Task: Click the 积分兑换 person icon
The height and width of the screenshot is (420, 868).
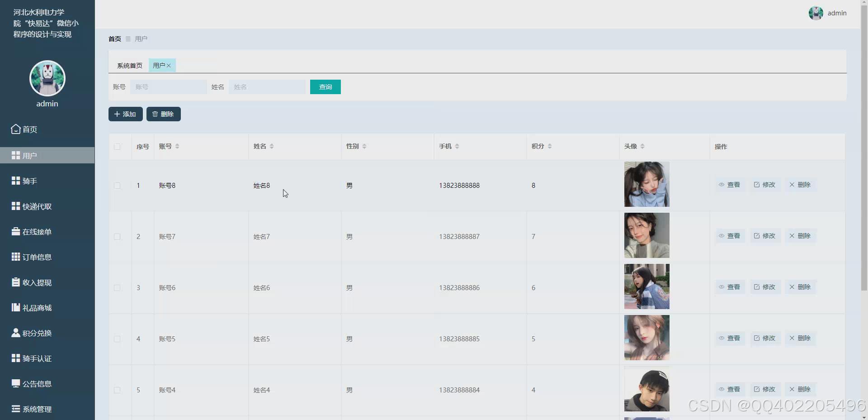Action: [15, 333]
